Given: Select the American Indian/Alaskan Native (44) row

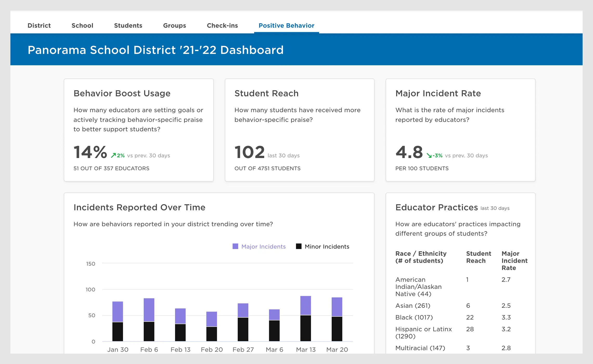Looking at the screenshot, I should 460,287.
